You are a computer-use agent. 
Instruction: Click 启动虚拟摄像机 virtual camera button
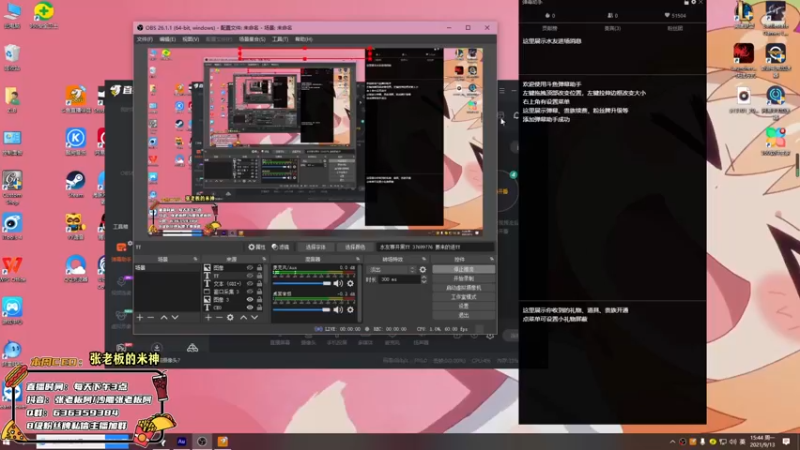coord(463,288)
